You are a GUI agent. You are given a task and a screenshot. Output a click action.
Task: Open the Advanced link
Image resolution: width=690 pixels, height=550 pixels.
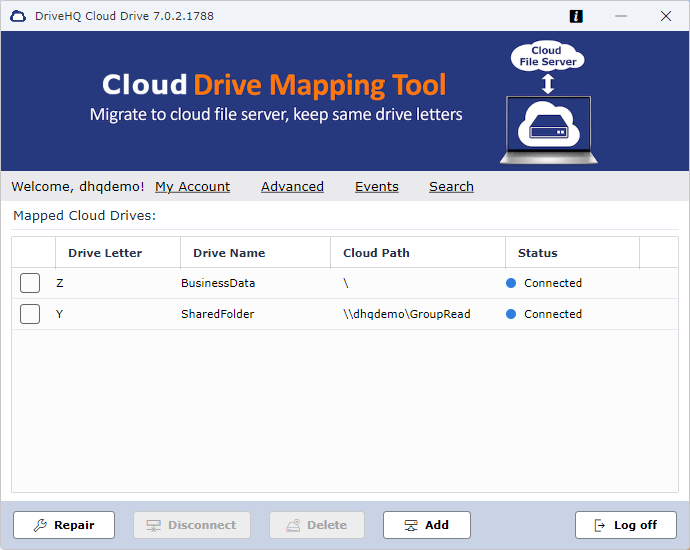click(x=292, y=187)
